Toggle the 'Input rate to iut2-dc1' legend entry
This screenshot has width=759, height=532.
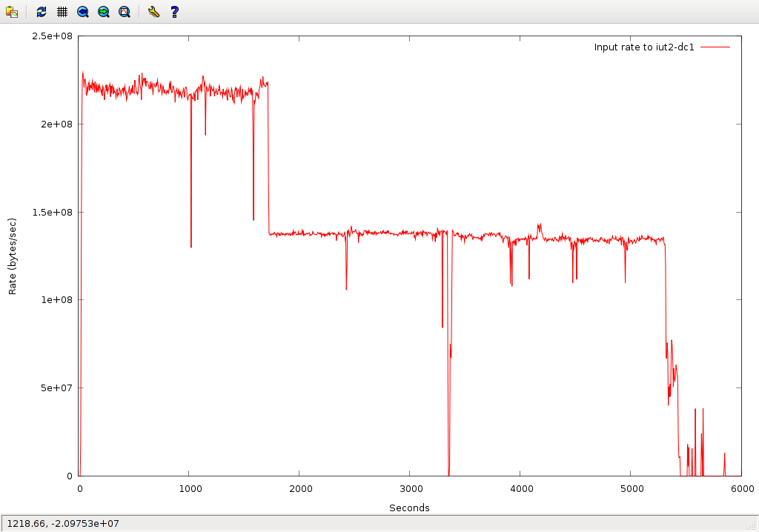(643, 47)
